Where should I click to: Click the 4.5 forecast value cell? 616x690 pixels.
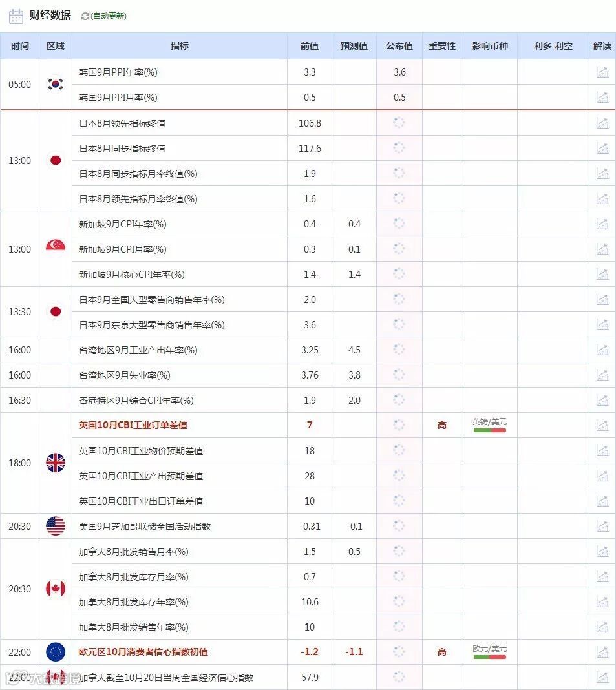coord(354,350)
